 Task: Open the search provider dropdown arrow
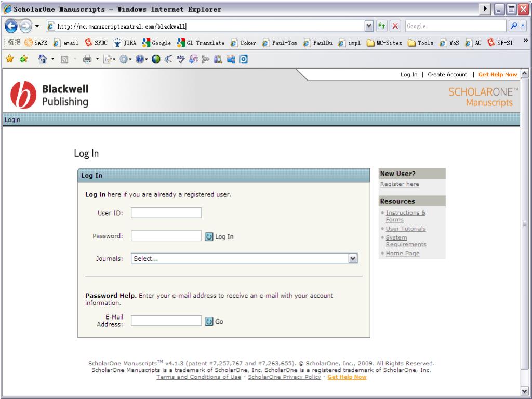point(523,26)
